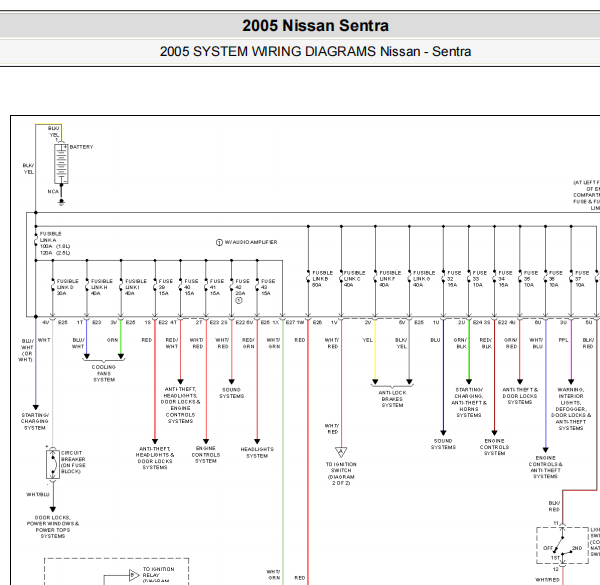This screenshot has height=585, width=600.
Task: Click the 'OFF' position label on the switch
Action: point(548,548)
